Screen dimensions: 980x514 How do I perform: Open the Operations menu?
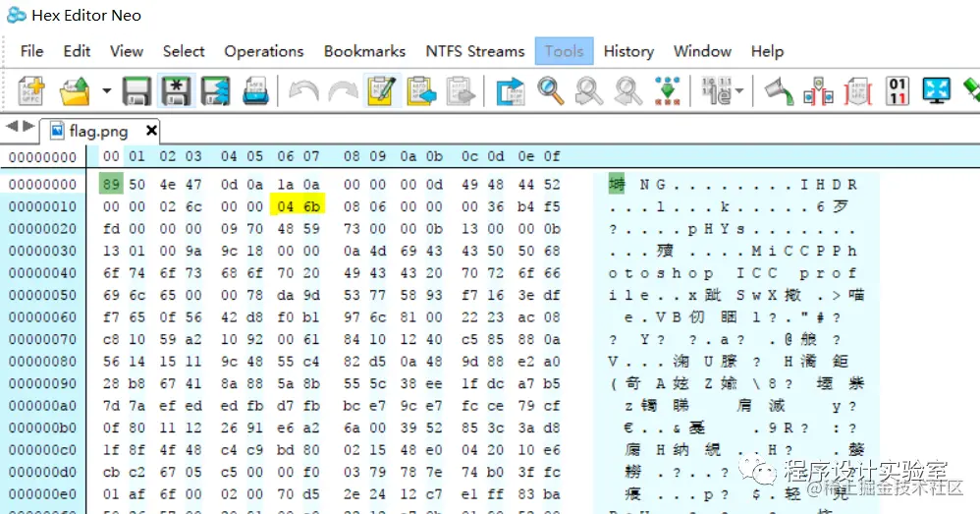coord(264,51)
